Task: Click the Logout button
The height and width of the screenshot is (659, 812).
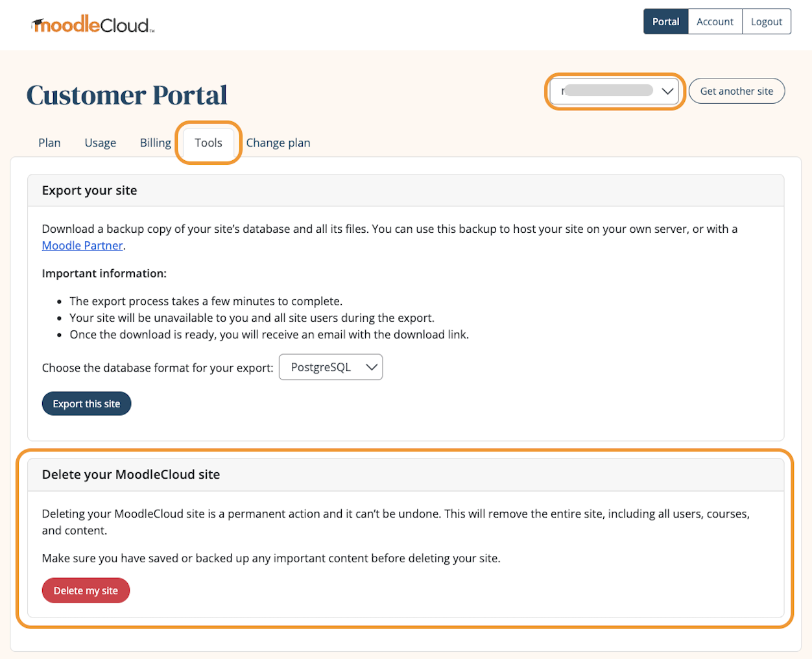Action: coord(766,21)
